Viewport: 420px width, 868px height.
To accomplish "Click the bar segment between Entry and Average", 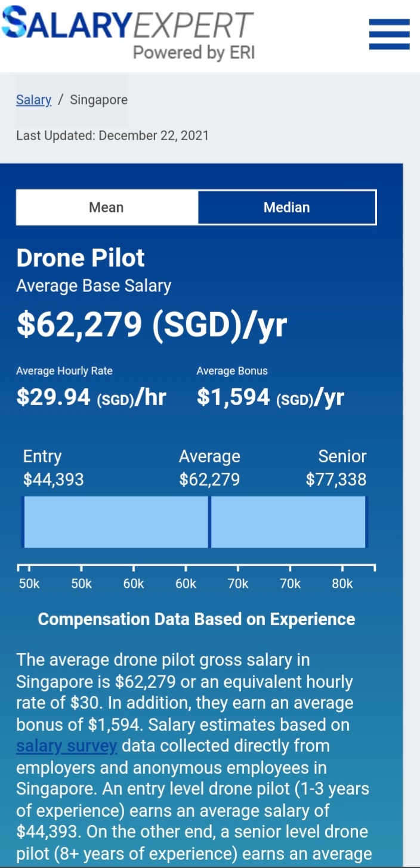I will (116, 522).
